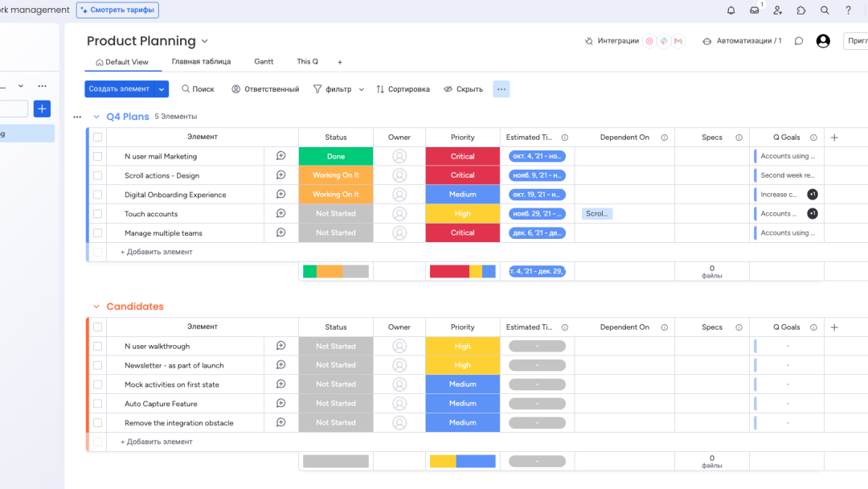This screenshot has width=868, height=489.
Task: Click Создать элемент button
Action: click(x=119, y=89)
